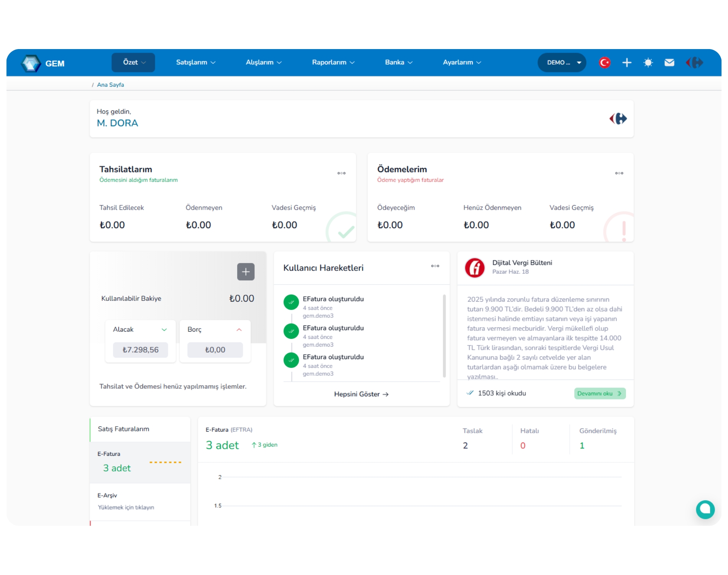Open the Raporlarım menu
The width and height of the screenshot is (728, 575).
(x=333, y=62)
